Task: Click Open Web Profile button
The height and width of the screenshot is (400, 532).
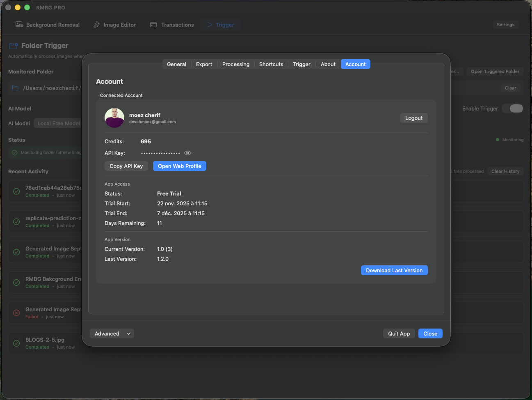Action: (179, 166)
